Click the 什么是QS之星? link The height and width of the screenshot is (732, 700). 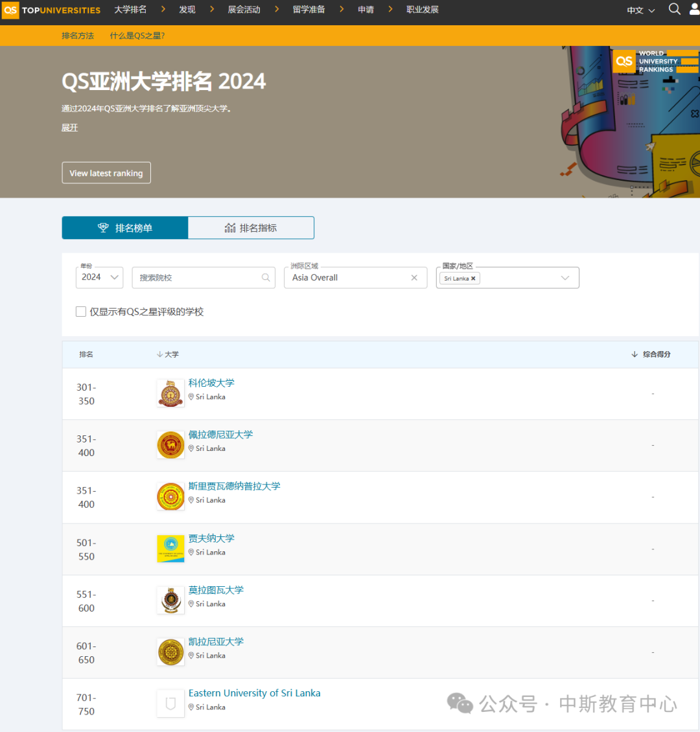click(x=137, y=36)
